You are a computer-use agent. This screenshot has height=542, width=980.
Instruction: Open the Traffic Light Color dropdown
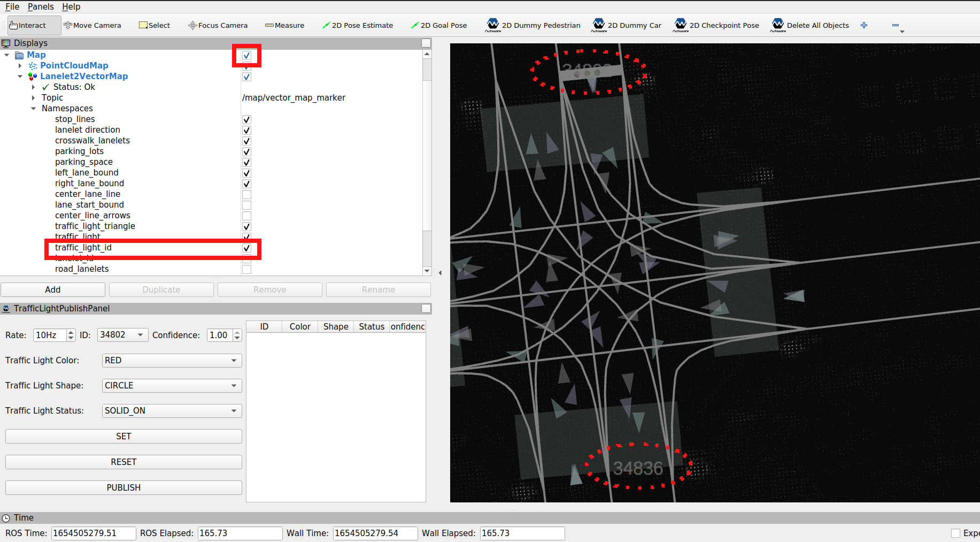(x=172, y=361)
